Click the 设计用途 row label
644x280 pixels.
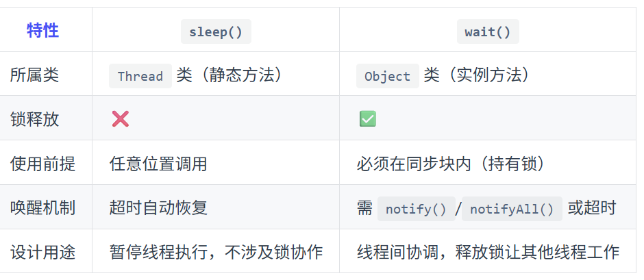pyautogui.click(x=42, y=253)
